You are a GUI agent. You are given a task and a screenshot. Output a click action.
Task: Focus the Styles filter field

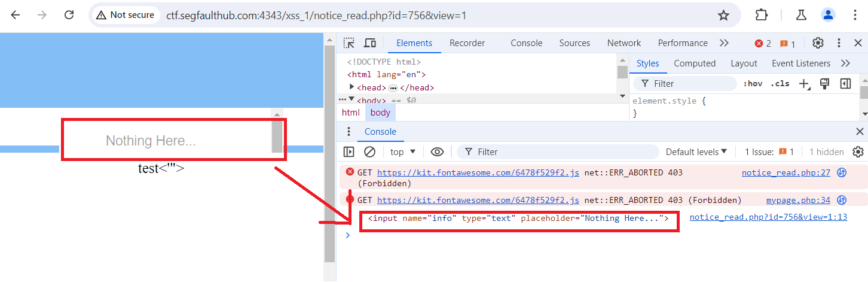pyautogui.click(x=684, y=84)
